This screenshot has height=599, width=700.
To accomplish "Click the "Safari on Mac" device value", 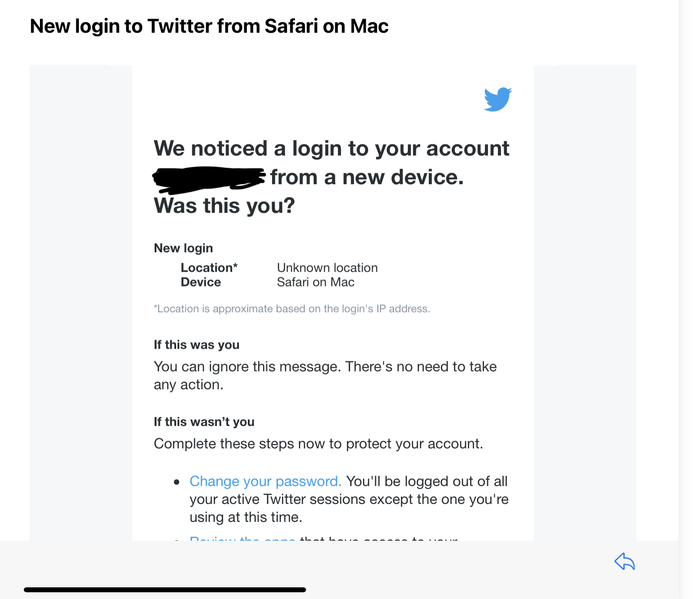I will [315, 282].
